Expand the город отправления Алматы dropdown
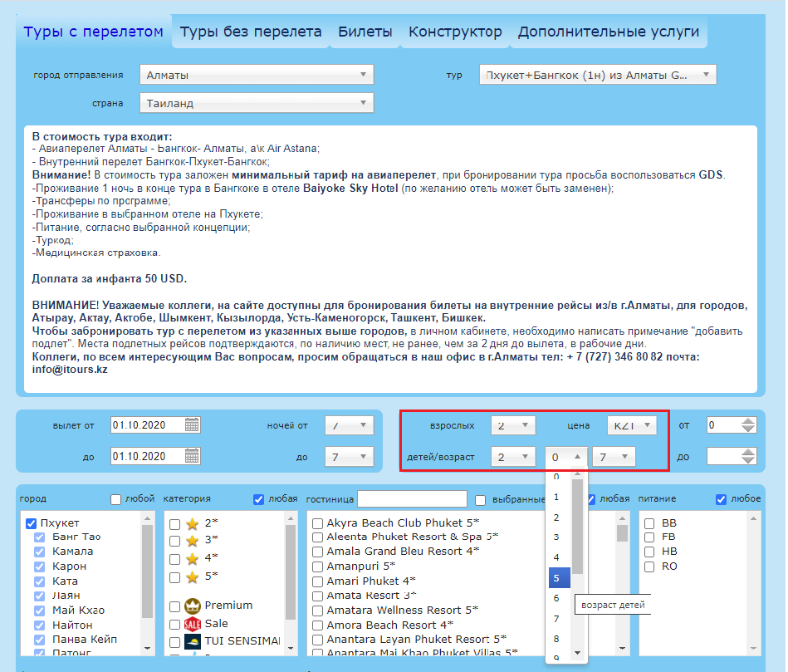Screen dimensions: 788x672 [257, 75]
